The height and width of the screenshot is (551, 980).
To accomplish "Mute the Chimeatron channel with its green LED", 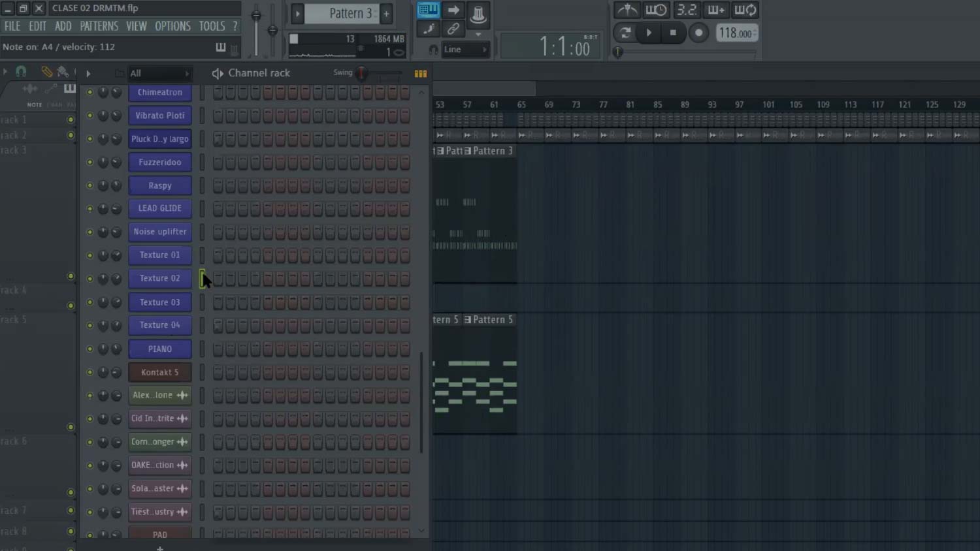I will (90, 92).
